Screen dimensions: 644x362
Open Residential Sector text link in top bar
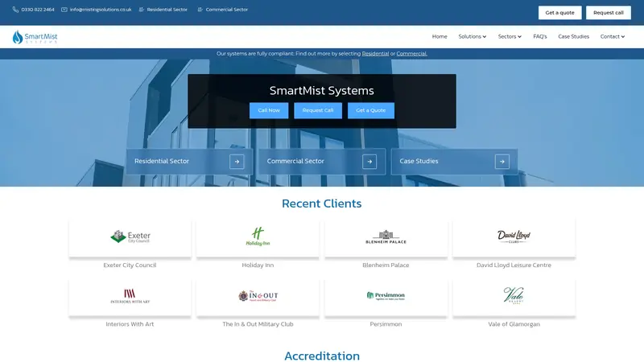[x=167, y=10]
